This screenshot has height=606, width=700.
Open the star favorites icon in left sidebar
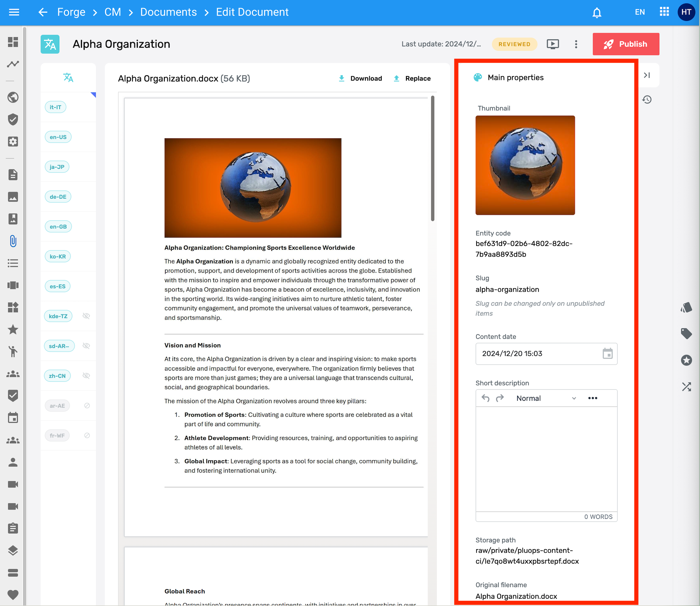tap(13, 329)
